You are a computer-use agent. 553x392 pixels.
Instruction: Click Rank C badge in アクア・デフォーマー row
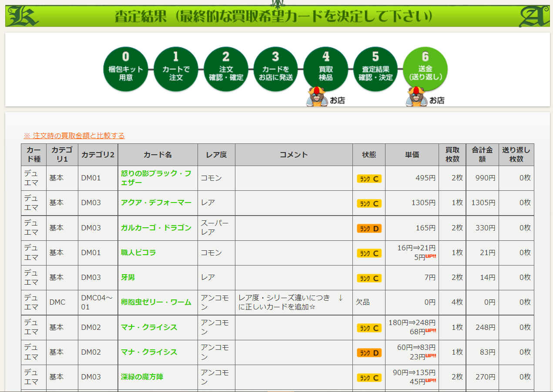click(x=369, y=203)
